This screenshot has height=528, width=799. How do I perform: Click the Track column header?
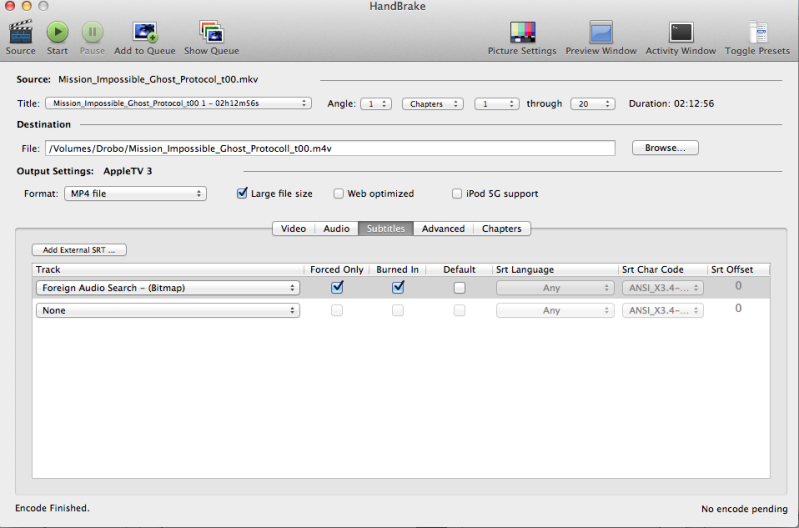[169, 270]
